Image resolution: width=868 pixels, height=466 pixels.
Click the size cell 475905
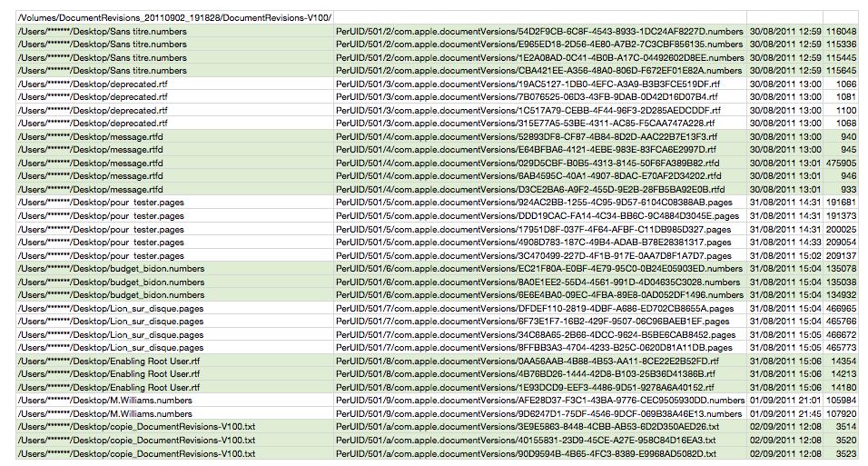coord(841,163)
